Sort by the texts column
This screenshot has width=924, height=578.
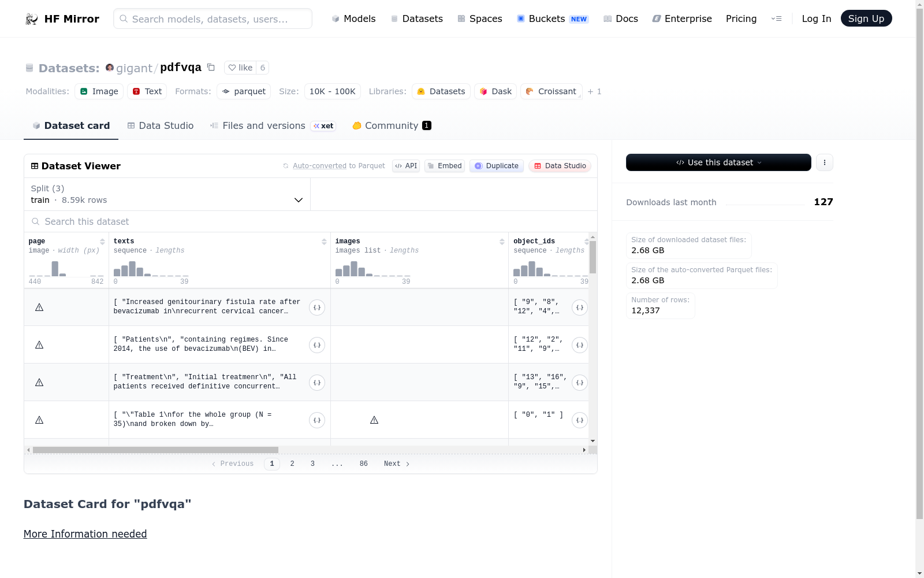324,242
